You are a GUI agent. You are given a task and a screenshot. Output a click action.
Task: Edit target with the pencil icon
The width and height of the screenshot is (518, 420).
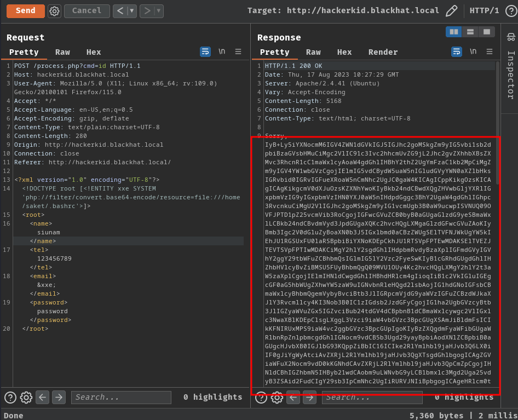451,11
